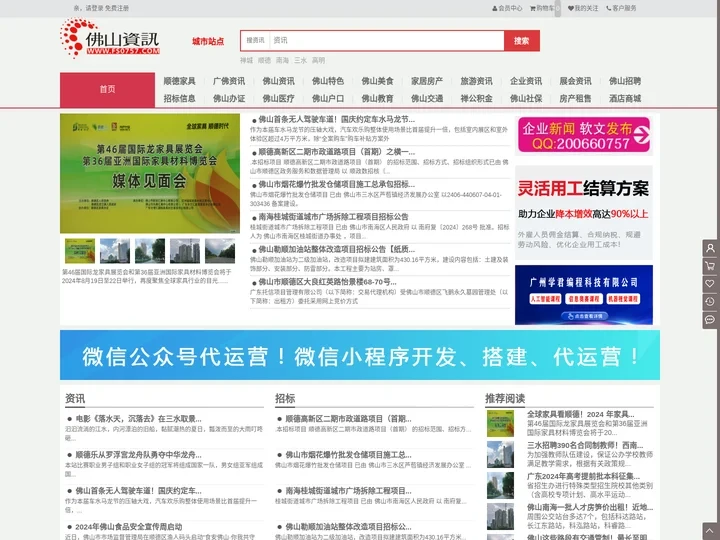Click the 微信公众号代运营 wide blue banner
Screen dimensions: 720x540
[360, 355]
